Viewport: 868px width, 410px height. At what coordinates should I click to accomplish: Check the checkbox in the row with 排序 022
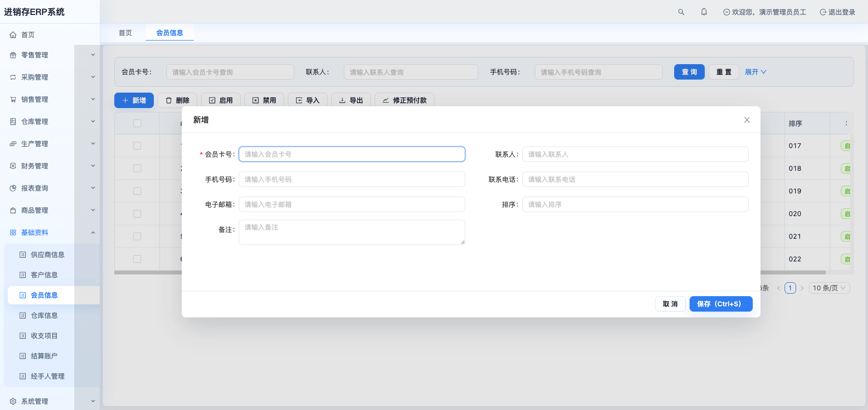(x=137, y=259)
